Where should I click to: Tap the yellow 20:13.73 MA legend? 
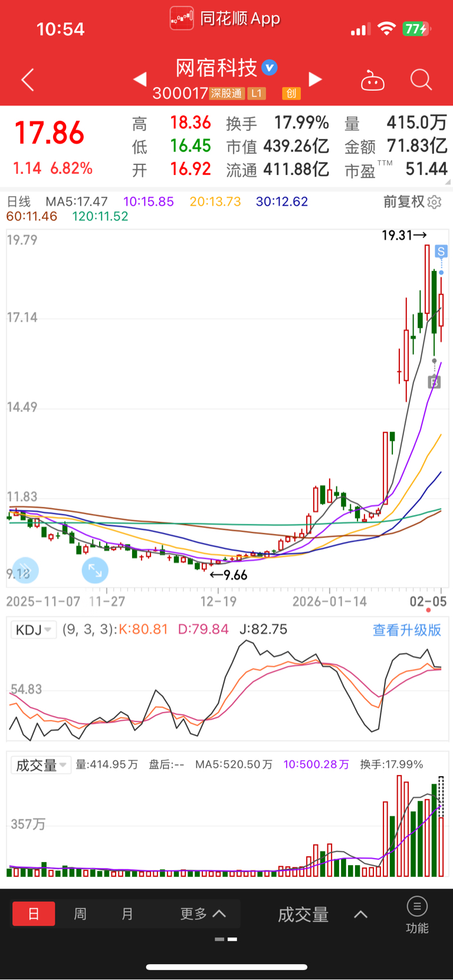click(x=215, y=202)
